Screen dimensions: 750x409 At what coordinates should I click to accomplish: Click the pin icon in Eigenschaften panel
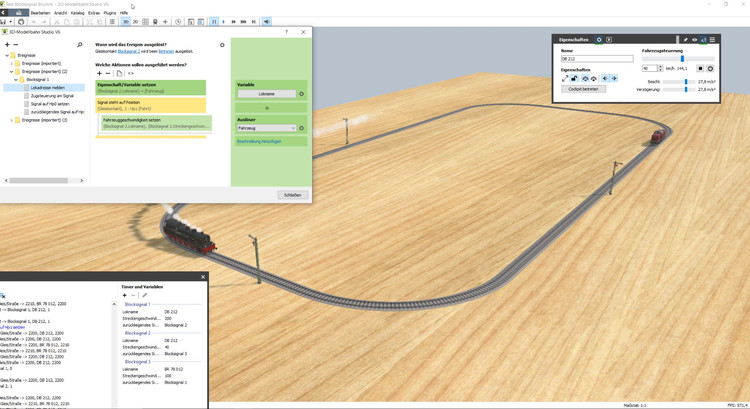point(685,40)
